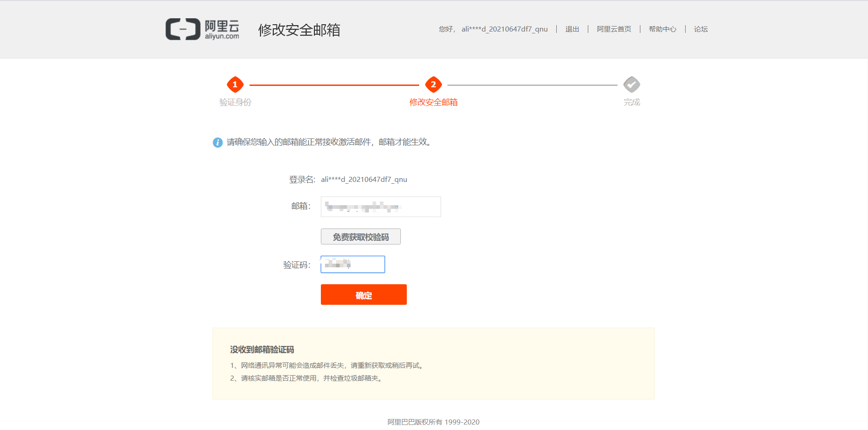The width and height of the screenshot is (868, 430).
Task: Click tip 2 about checking spam folder
Action: coord(306,378)
